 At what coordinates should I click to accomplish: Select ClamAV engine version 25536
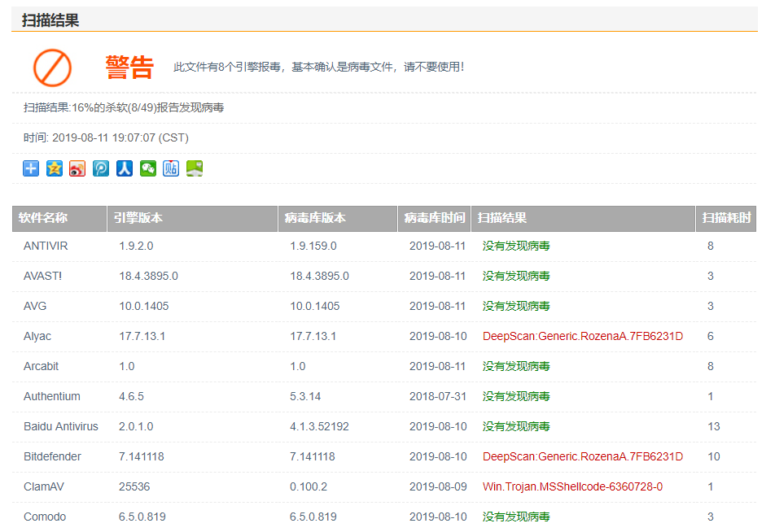(x=134, y=487)
